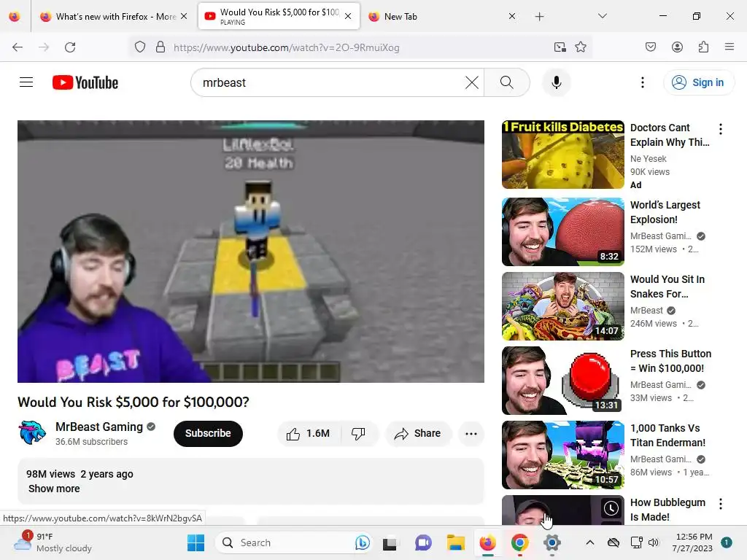
Task: Open Google Chrome from taskbar
Action: pyautogui.click(x=519, y=542)
